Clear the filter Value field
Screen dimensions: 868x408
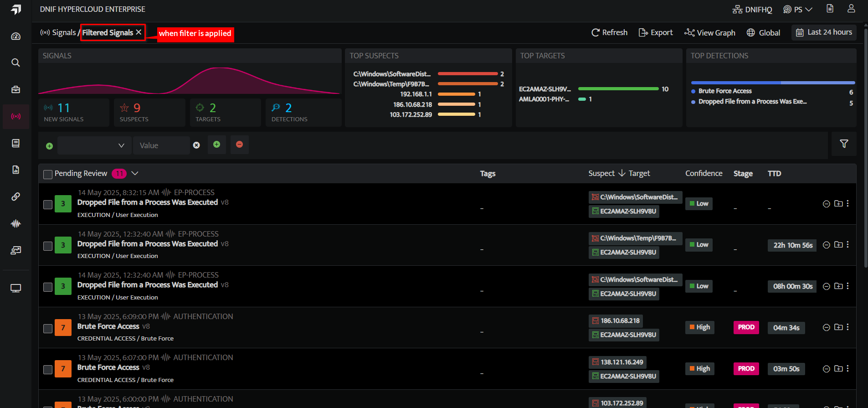tap(196, 145)
